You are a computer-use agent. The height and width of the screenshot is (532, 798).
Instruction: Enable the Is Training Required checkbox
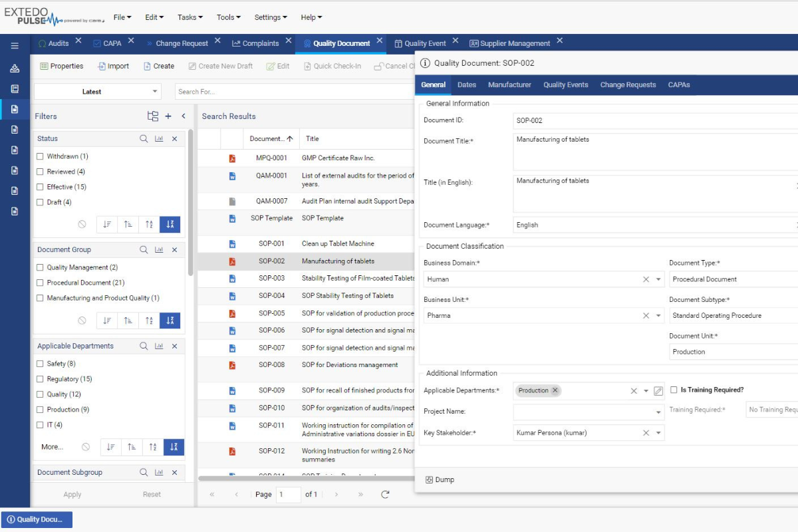click(x=674, y=390)
